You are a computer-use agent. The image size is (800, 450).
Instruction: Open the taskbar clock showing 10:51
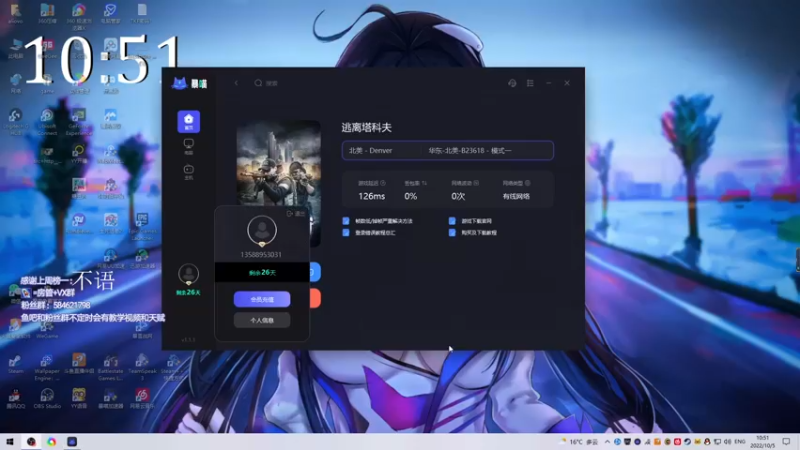coord(762,442)
